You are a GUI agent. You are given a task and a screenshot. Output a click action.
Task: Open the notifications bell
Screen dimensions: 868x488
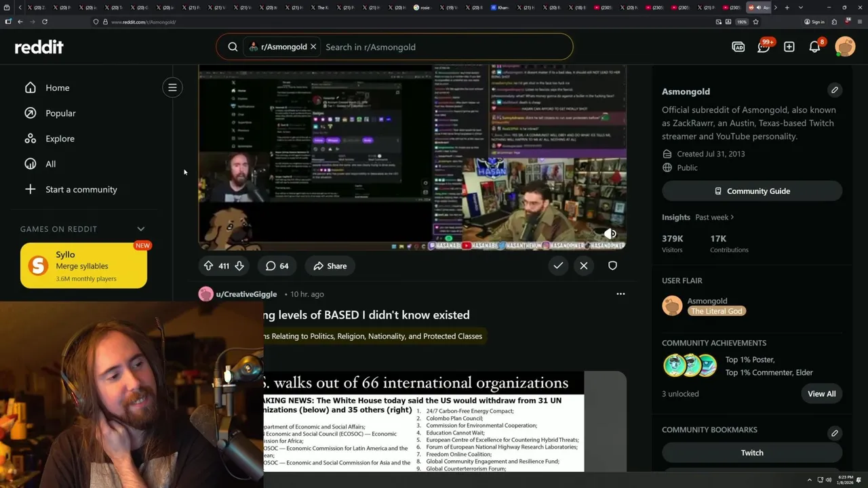814,47
